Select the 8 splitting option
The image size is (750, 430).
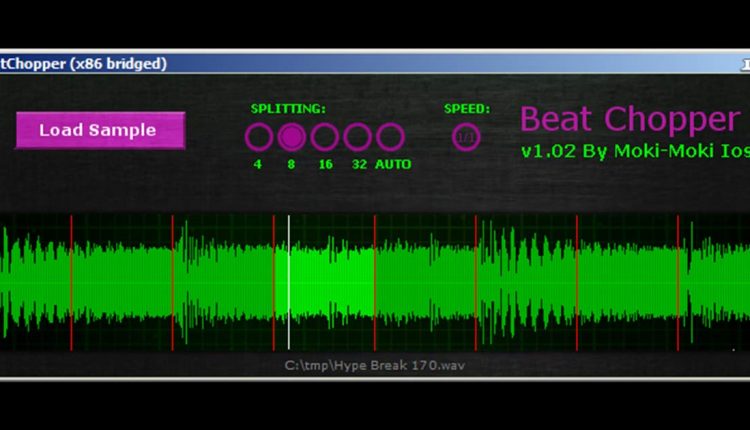pos(292,137)
